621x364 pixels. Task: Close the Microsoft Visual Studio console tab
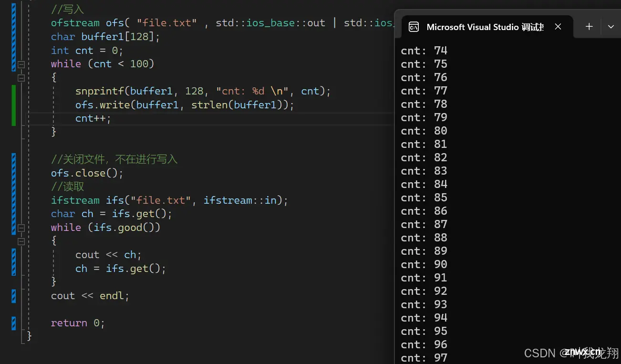tap(558, 27)
